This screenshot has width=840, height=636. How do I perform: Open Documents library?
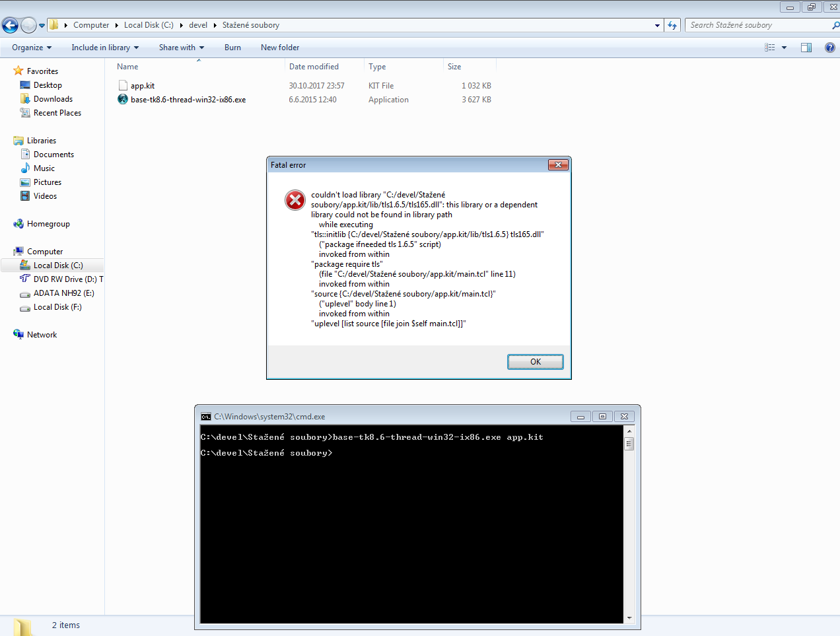pos(53,155)
